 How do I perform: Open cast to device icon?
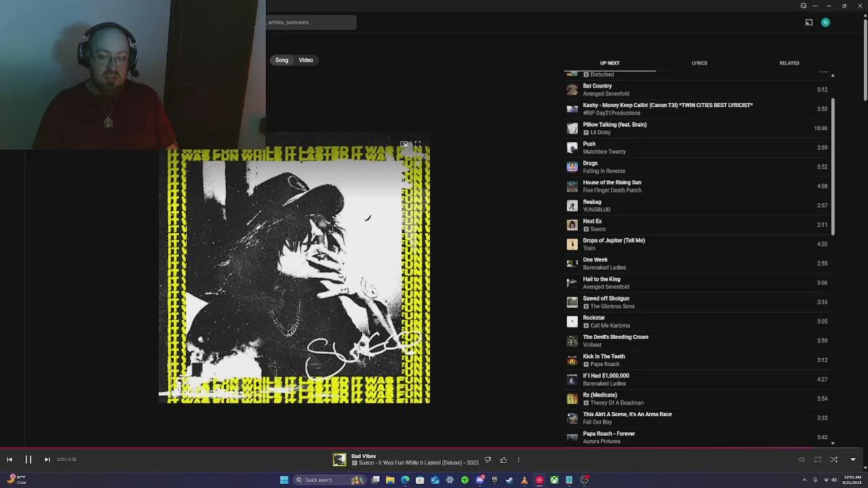(809, 22)
